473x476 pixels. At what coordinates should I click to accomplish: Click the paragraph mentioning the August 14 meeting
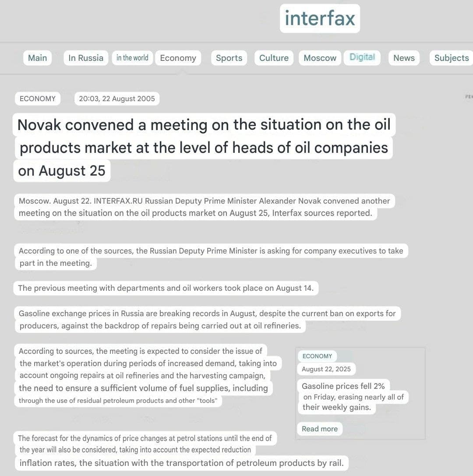pos(166,288)
